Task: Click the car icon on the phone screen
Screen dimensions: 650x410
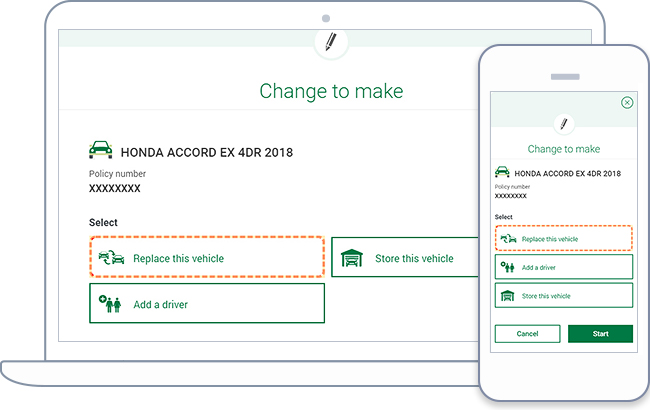Action: [502, 172]
